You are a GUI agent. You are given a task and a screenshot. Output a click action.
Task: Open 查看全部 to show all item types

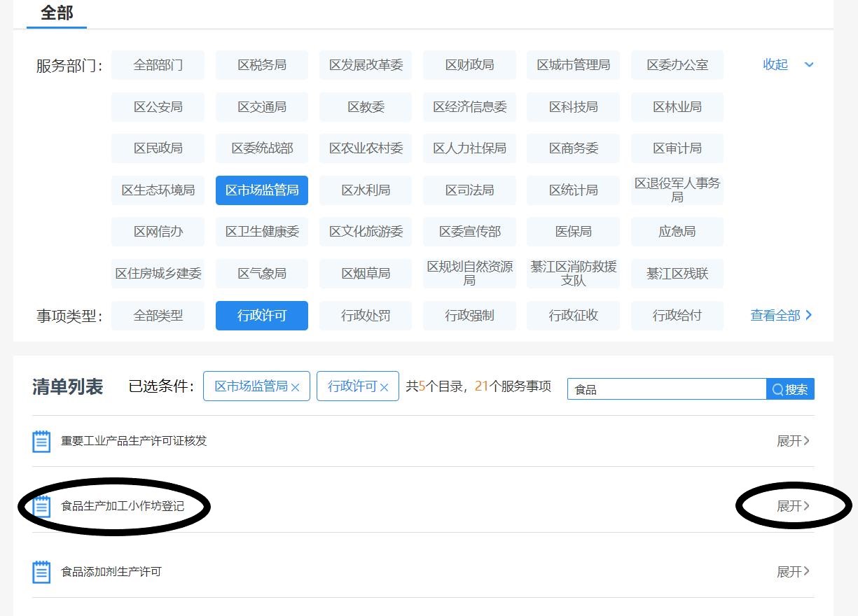[x=781, y=316]
